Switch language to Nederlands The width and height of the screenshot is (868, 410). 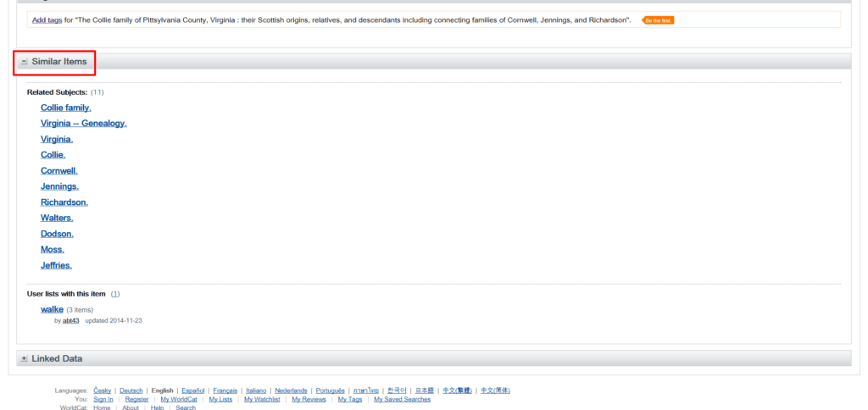click(292, 391)
